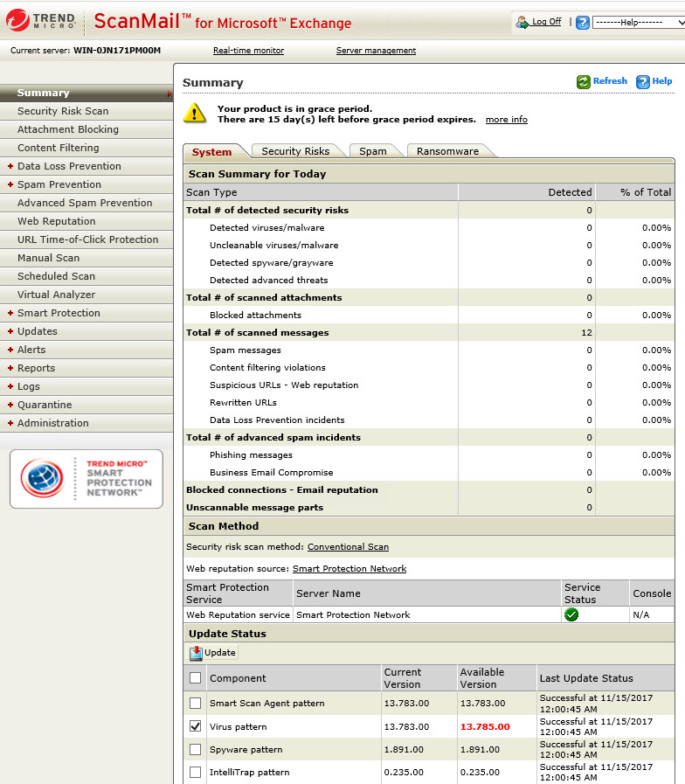Screen dimensions: 685x784
Task: Uncheck the Virus pattern checkbox
Action: [195, 726]
